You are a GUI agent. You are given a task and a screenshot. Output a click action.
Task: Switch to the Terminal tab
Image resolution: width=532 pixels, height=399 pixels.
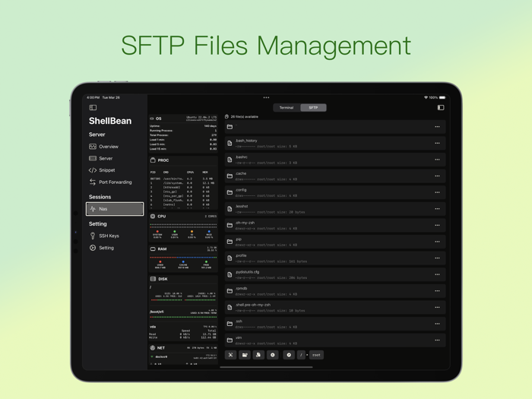(x=287, y=108)
